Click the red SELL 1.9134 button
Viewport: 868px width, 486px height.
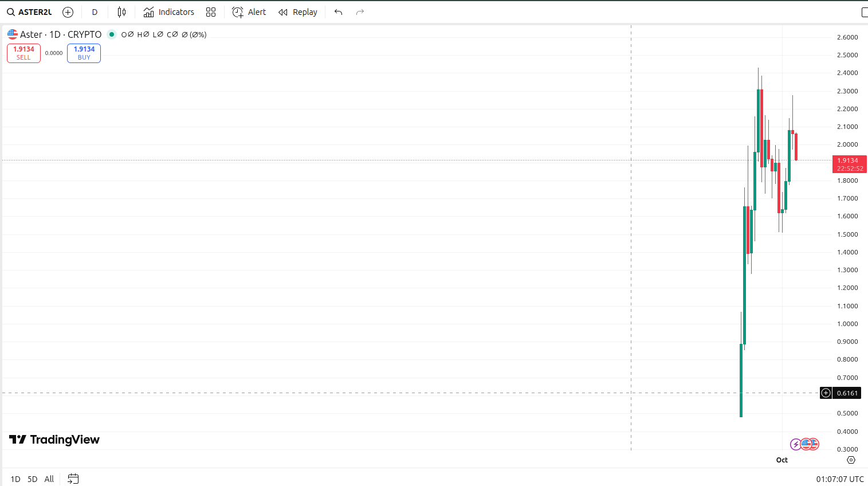pyautogui.click(x=23, y=53)
